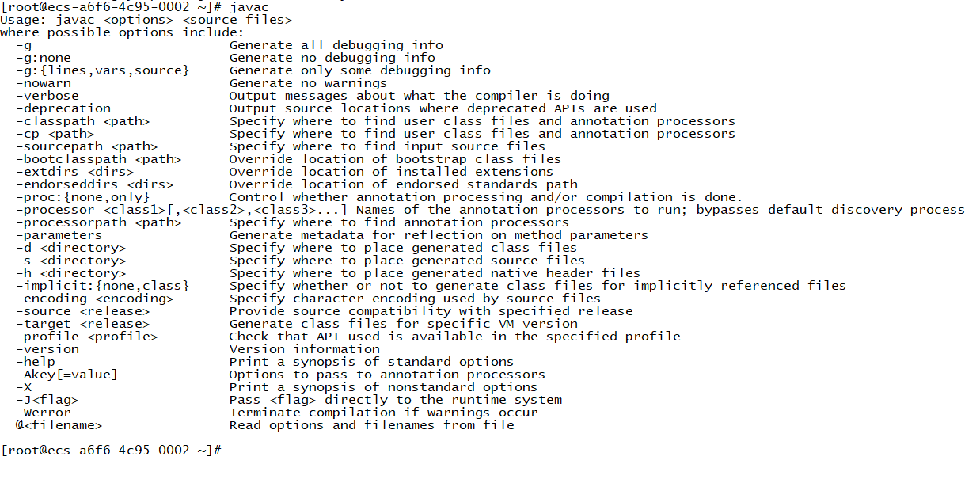Click the -classpath <path> option
The image size is (980, 502).
point(82,121)
